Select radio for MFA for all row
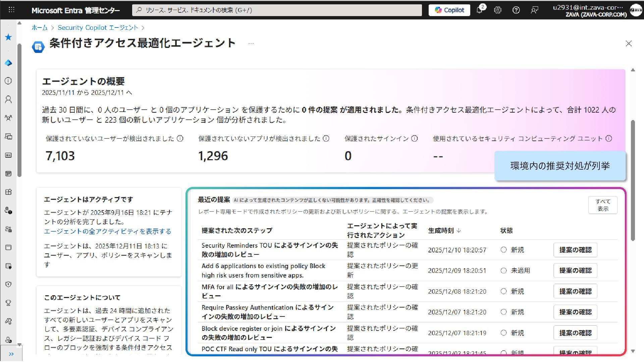 pos(503,291)
